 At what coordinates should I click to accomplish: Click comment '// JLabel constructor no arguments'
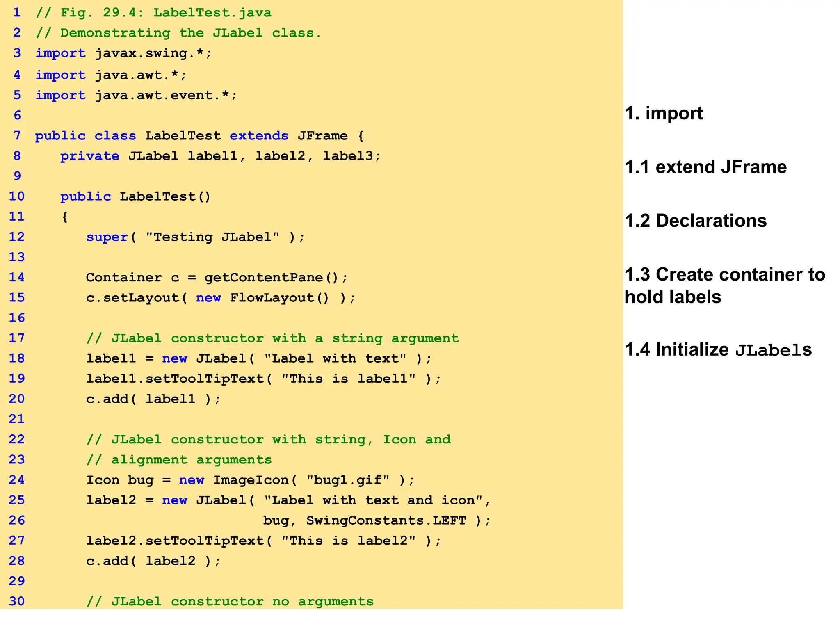tap(230, 601)
